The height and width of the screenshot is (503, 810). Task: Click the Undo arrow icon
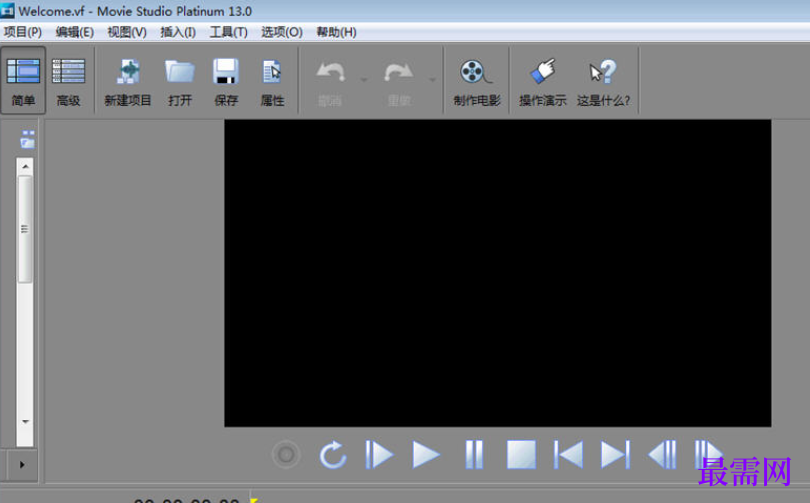point(331,72)
